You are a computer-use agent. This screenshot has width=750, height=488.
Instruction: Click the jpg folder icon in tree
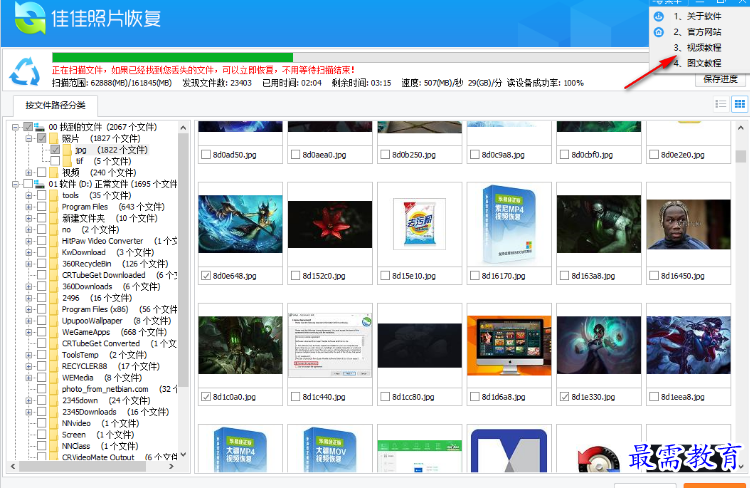(67, 150)
